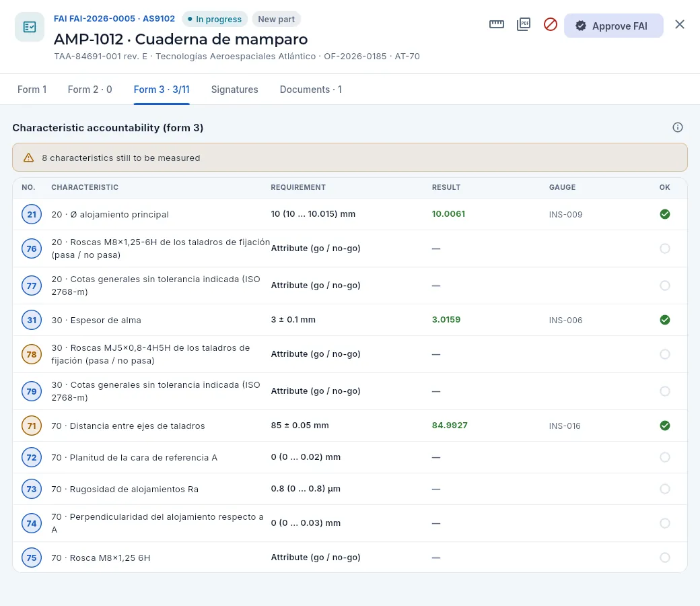
Task: Open the info icon beside Characteristic accountability
Action: 677,128
